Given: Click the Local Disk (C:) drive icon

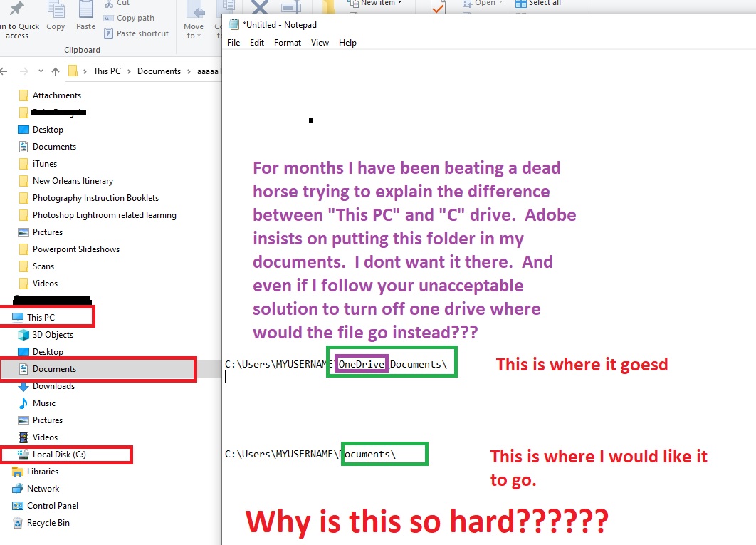Looking at the screenshot, I should [x=23, y=455].
